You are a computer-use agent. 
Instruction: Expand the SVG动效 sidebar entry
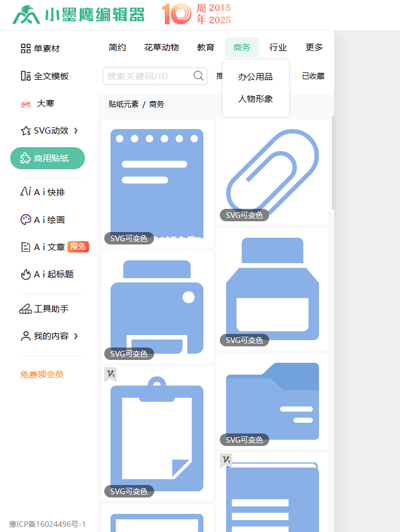[x=49, y=131]
